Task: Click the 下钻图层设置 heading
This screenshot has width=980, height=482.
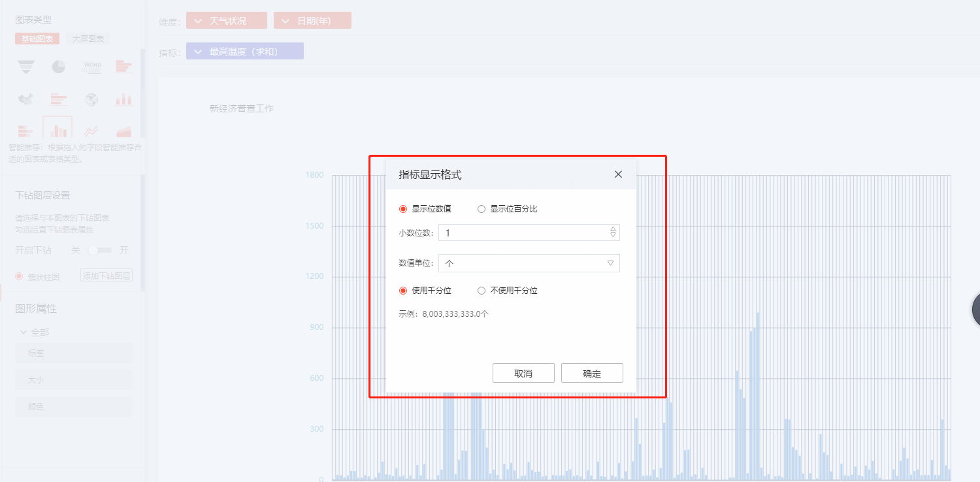Action: coord(42,195)
